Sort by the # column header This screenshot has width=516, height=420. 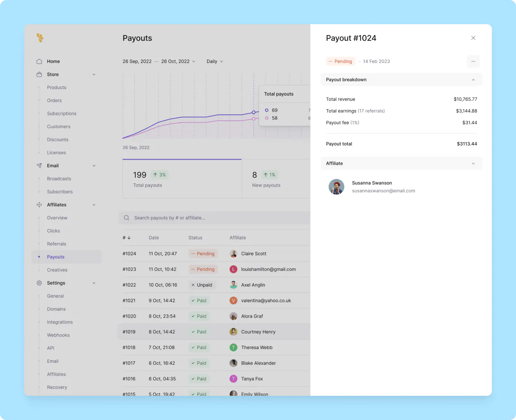point(127,238)
